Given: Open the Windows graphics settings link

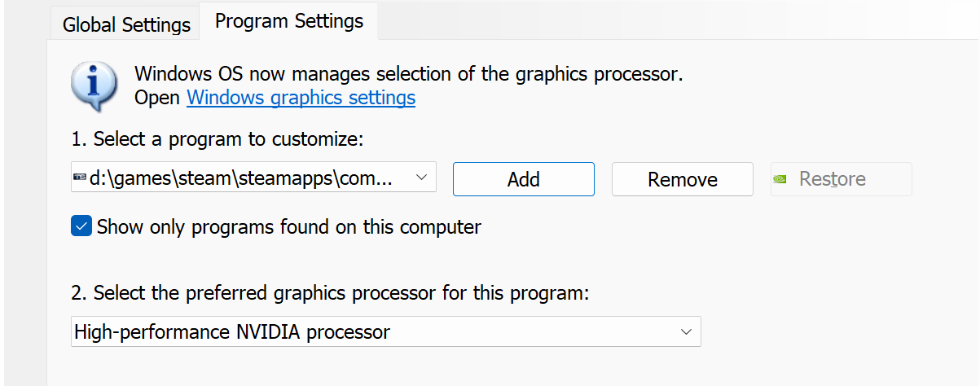Looking at the screenshot, I should click(301, 99).
